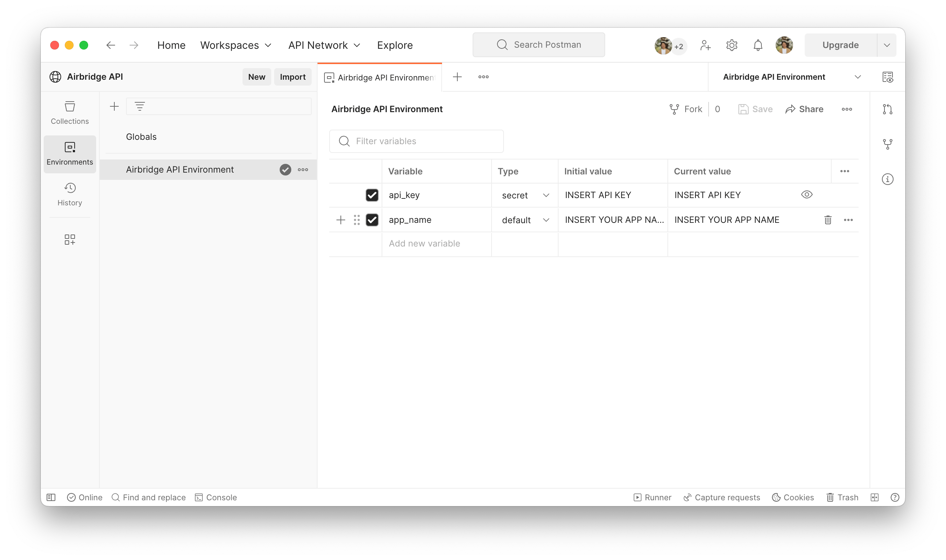Open the Explore page
This screenshot has height=560, width=946.
click(x=395, y=45)
